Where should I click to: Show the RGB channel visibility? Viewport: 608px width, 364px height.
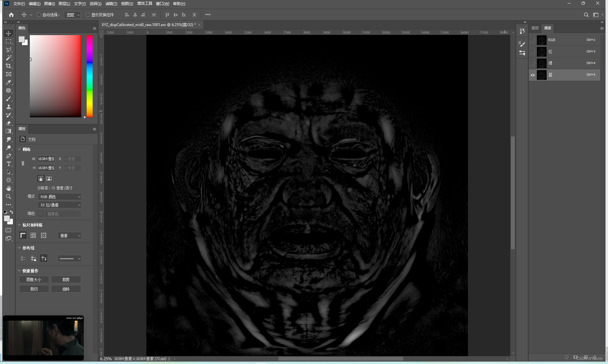(x=532, y=40)
